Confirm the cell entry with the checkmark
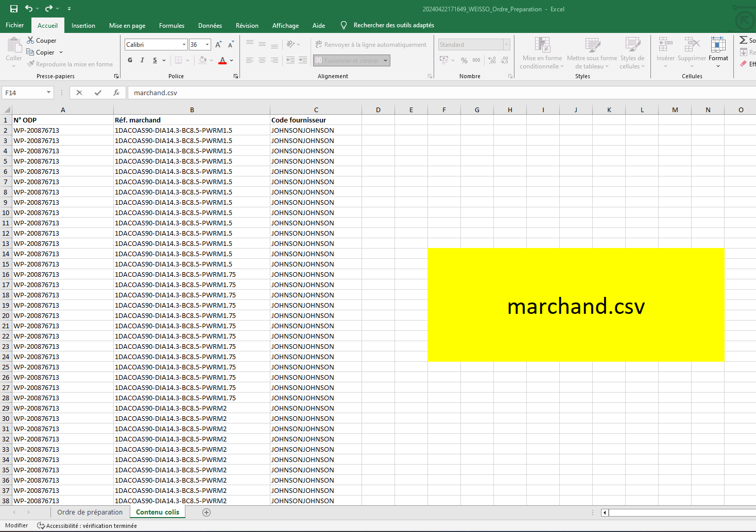 98,93
